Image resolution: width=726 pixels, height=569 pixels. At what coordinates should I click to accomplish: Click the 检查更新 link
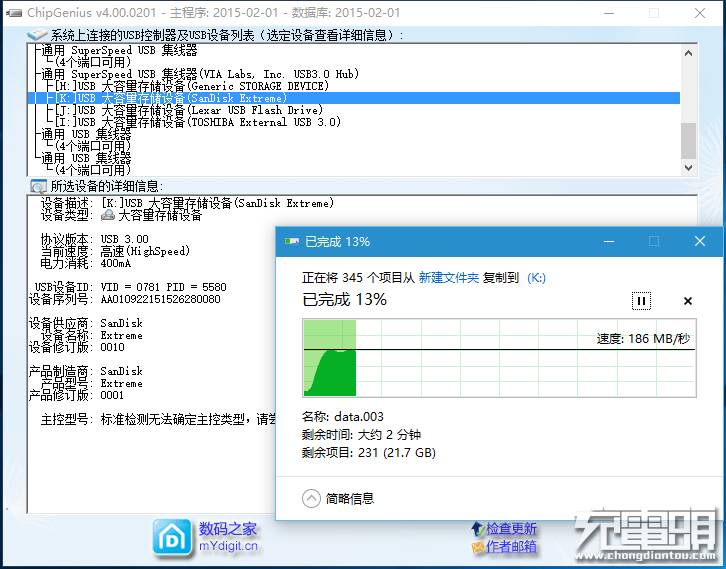511,528
